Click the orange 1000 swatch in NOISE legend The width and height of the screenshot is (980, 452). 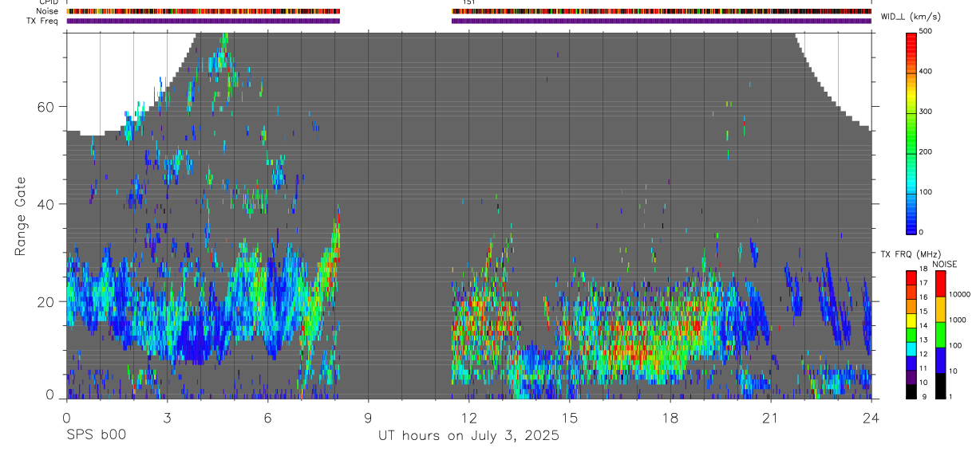pyautogui.click(x=940, y=309)
